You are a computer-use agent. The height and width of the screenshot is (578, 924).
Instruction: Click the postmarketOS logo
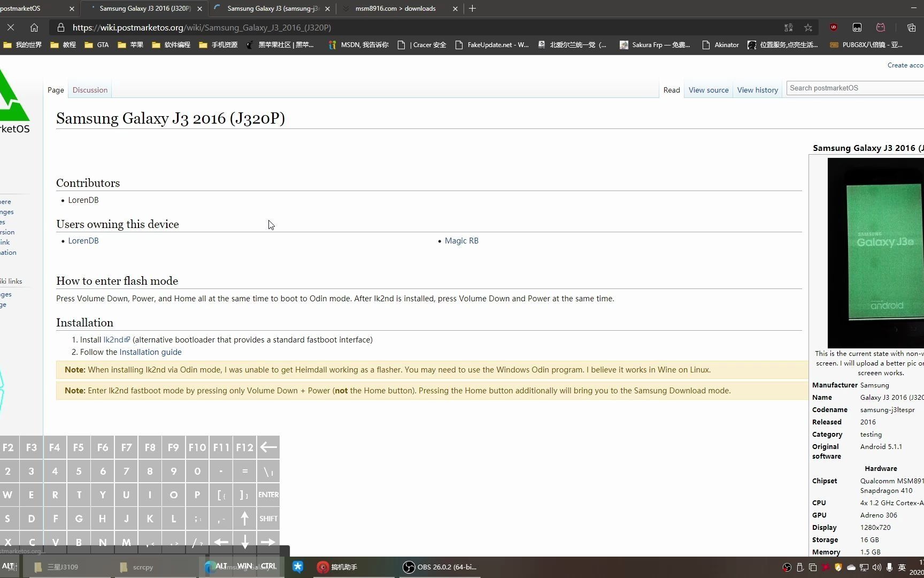click(15, 102)
